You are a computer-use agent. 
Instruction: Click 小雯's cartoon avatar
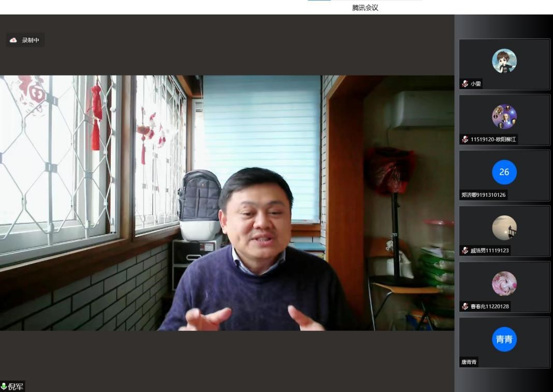coord(504,61)
